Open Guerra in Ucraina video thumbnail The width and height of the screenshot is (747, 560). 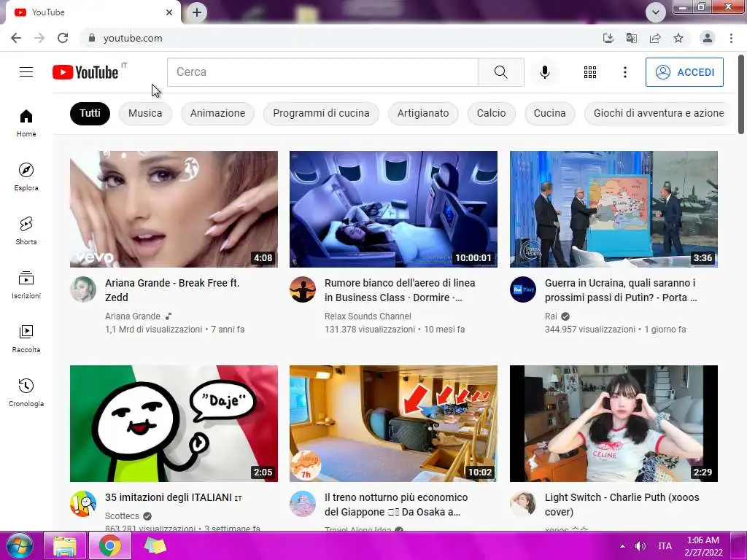click(x=614, y=209)
